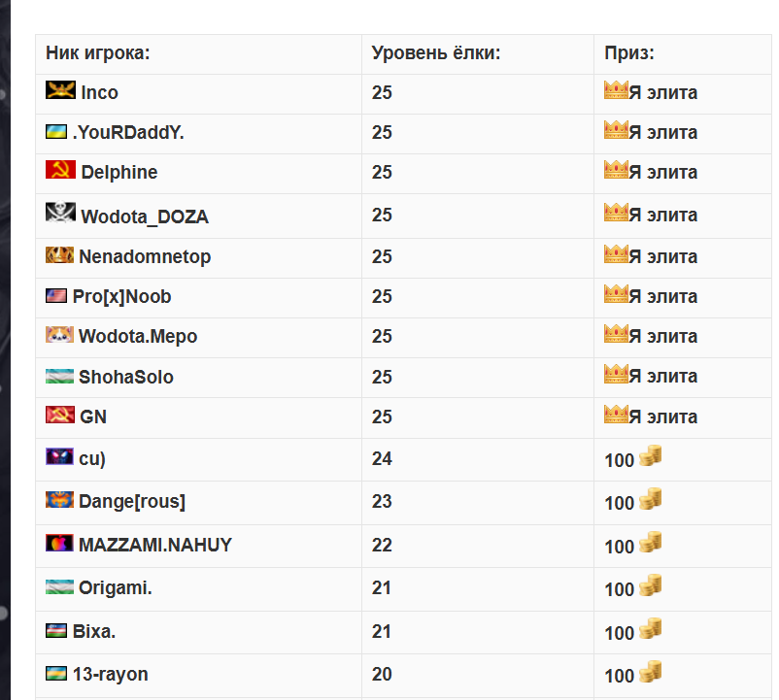Click the crown icon in GN's prize cell
Viewport: 779px width, 700px height.
[x=616, y=415]
